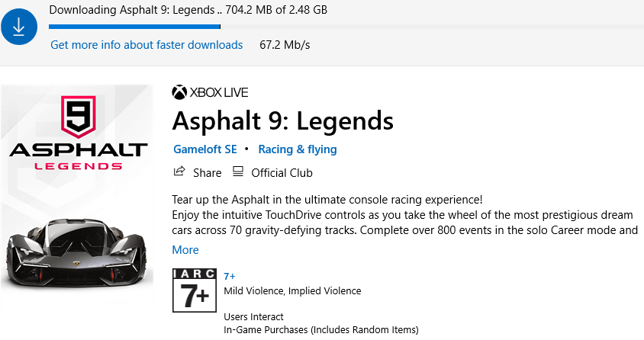Click the 'Asphalt 9: Legends' title heading
Image resolution: width=644 pixels, height=340 pixels.
pyautogui.click(x=283, y=120)
